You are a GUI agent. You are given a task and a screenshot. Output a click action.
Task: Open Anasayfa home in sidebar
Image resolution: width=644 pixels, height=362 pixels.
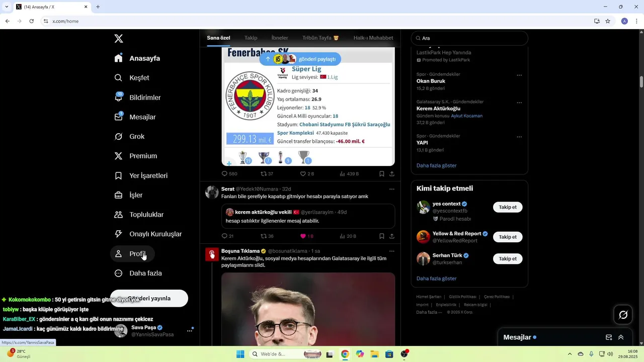[137, 58]
